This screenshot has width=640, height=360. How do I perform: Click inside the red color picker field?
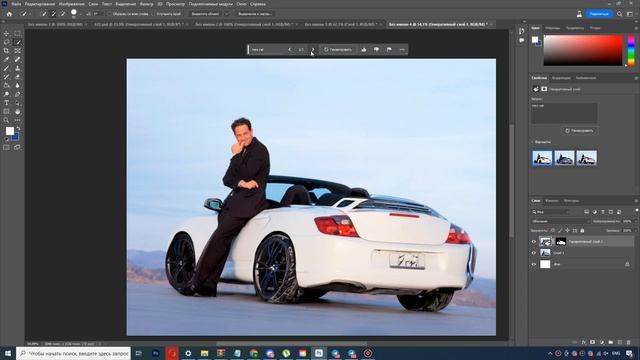(x=583, y=50)
